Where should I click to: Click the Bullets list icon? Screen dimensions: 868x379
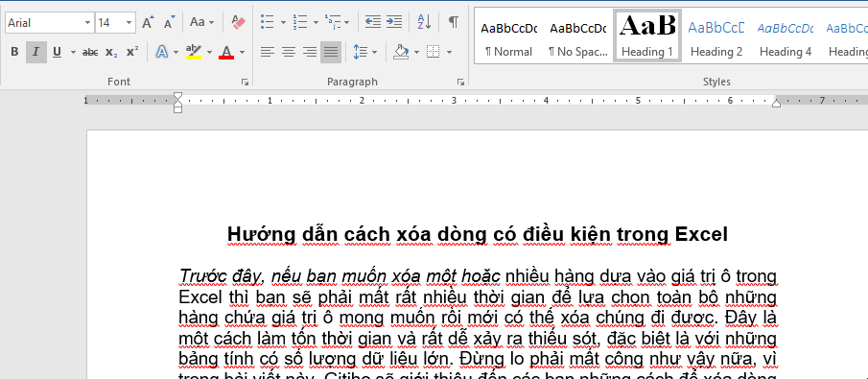(268, 23)
